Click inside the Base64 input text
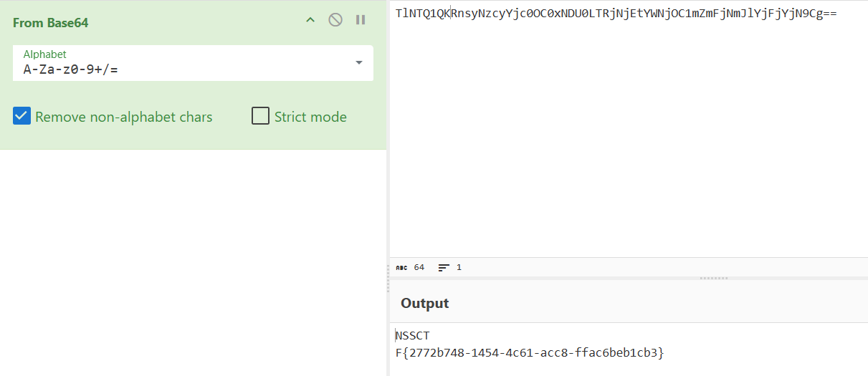Image resolution: width=868 pixels, height=376 pixels. 616,13
